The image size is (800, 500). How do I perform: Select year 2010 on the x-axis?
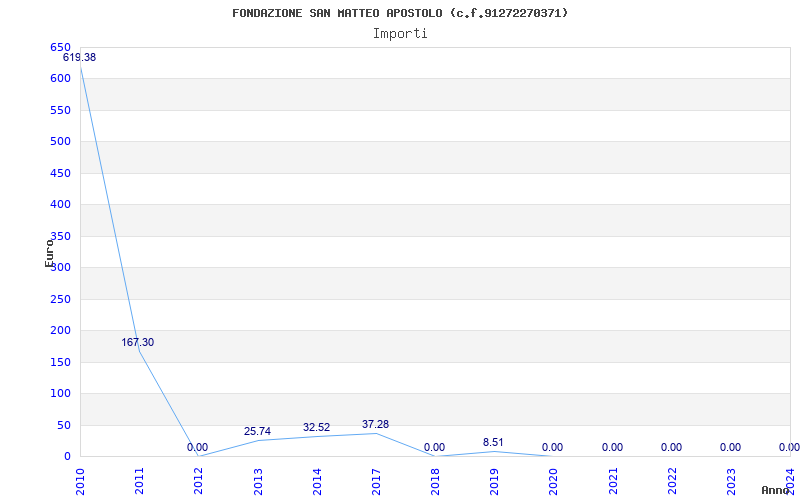(80, 480)
